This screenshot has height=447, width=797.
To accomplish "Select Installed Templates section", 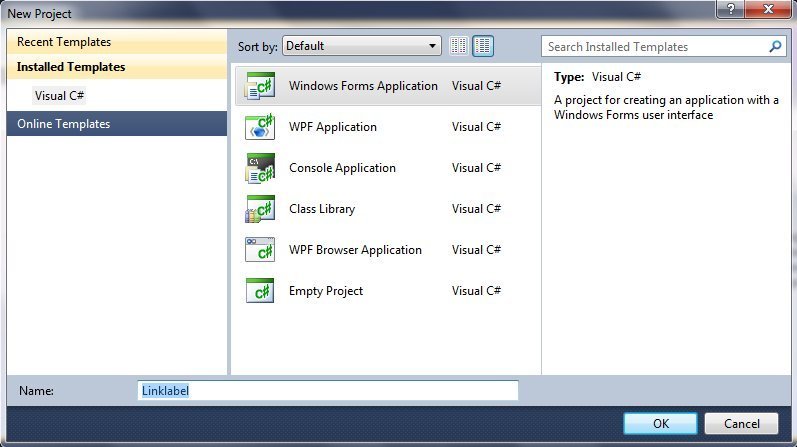I will coord(116,67).
